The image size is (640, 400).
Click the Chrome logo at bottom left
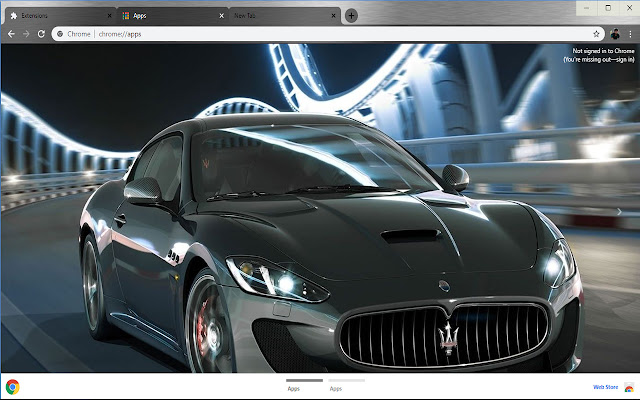[13, 387]
